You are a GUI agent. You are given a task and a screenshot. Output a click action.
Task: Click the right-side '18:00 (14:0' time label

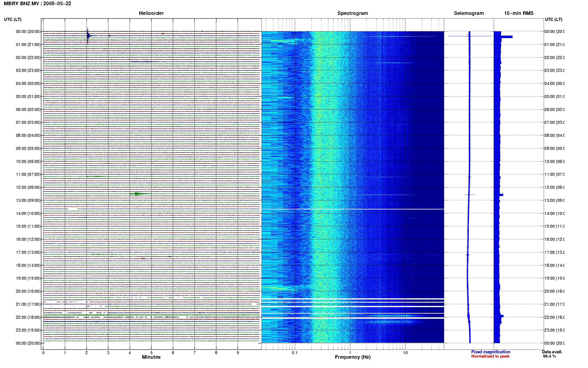coord(555,265)
